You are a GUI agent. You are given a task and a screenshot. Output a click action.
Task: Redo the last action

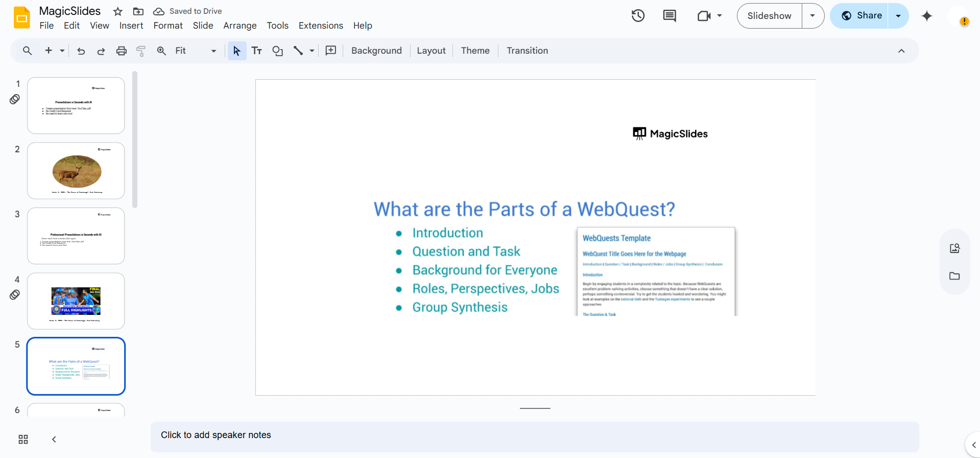101,51
